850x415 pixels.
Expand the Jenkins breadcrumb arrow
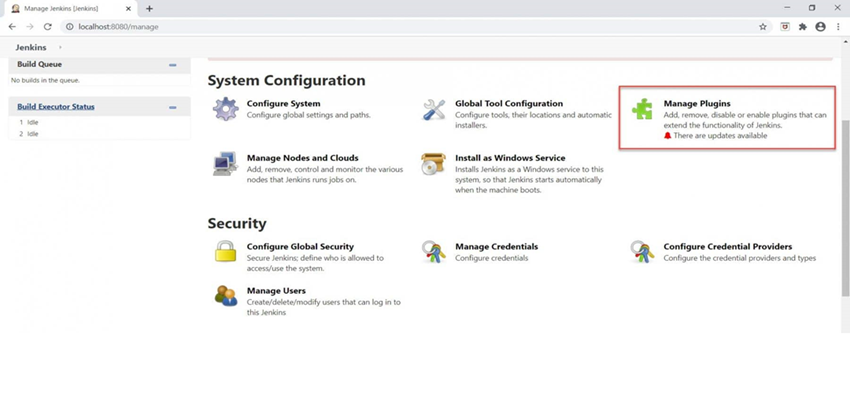click(60, 48)
